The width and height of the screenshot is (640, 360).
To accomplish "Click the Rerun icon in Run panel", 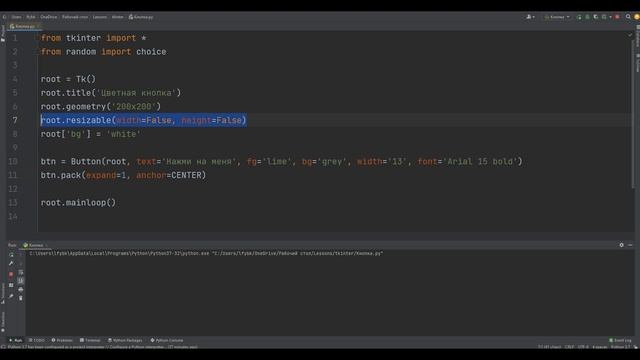I will [x=11, y=255].
